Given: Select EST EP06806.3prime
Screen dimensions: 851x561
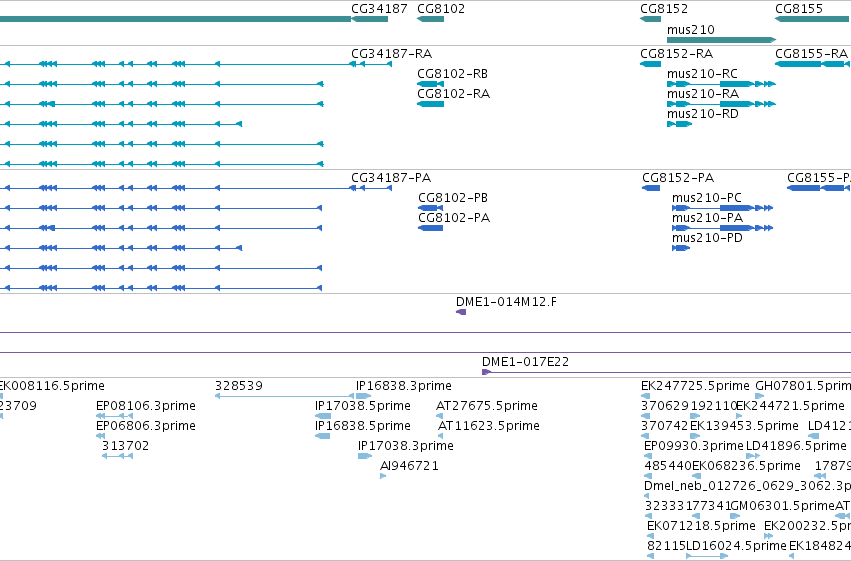Looking at the screenshot, I should (x=100, y=436).
